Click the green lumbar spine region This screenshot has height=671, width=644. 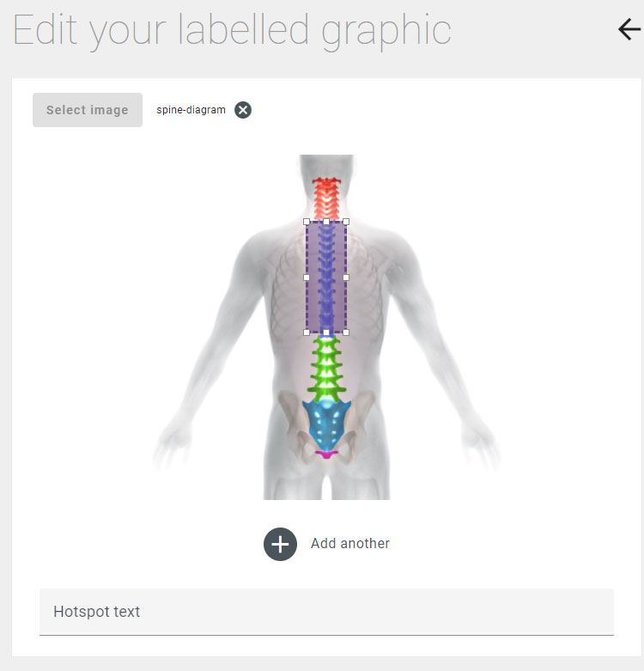(326, 369)
